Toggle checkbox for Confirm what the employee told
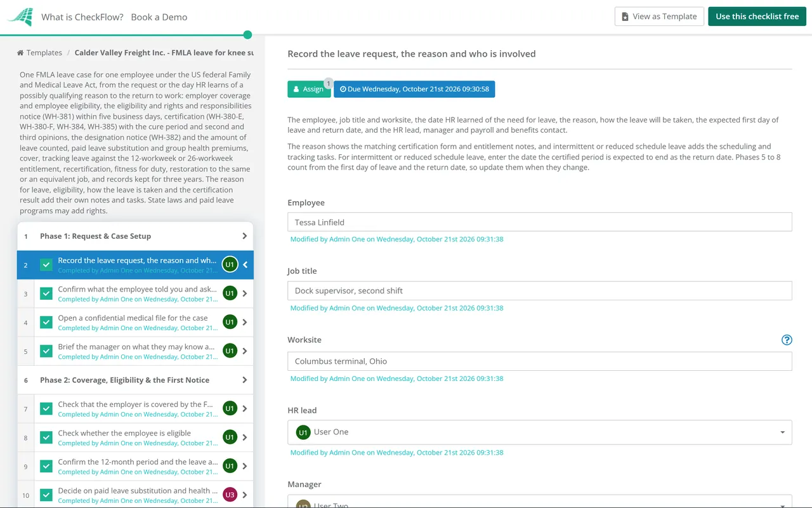This screenshot has width=812, height=508. coord(46,293)
